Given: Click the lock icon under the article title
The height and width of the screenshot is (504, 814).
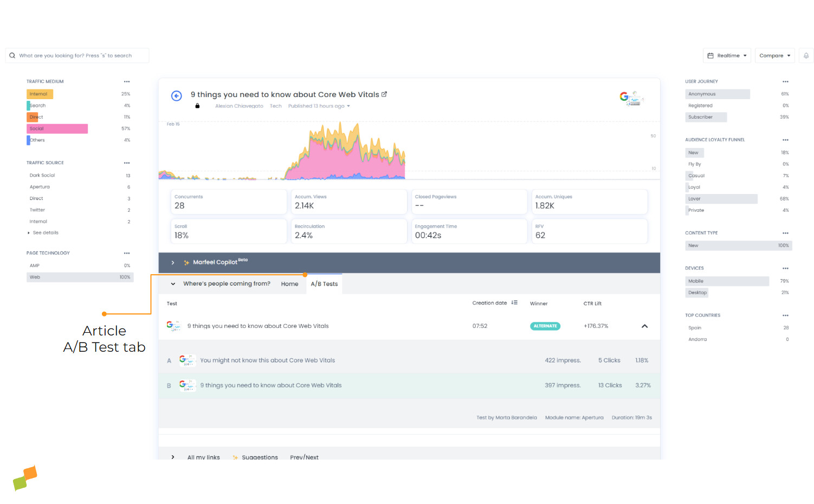Looking at the screenshot, I should point(198,106).
